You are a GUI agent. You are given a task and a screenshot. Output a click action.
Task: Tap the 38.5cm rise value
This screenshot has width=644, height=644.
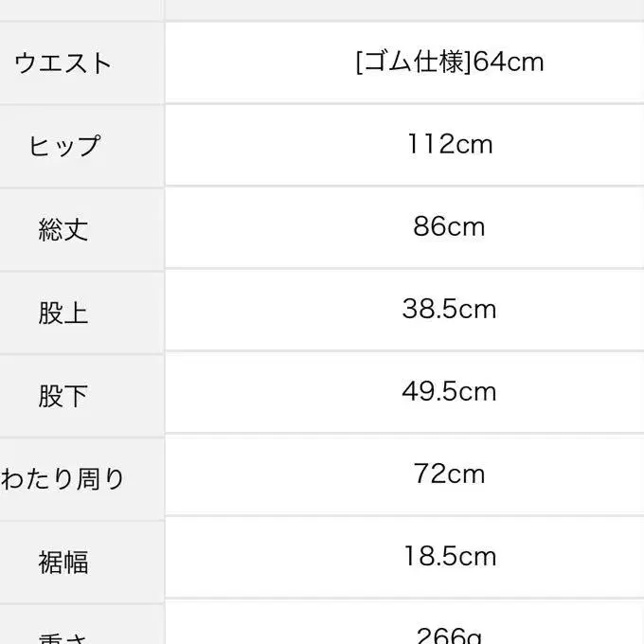tap(449, 310)
